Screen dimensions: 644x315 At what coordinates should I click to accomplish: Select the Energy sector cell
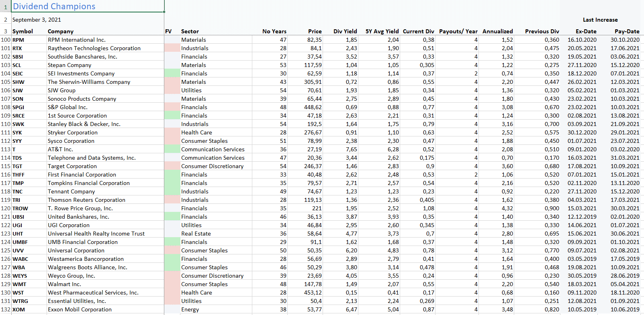click(x=190, y=309)
